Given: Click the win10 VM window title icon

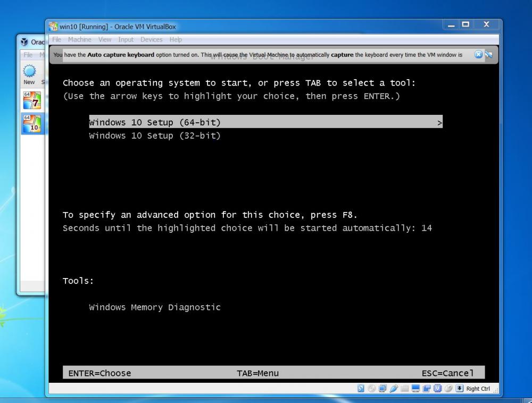Looking at the screenshot, I should [53, 27].
